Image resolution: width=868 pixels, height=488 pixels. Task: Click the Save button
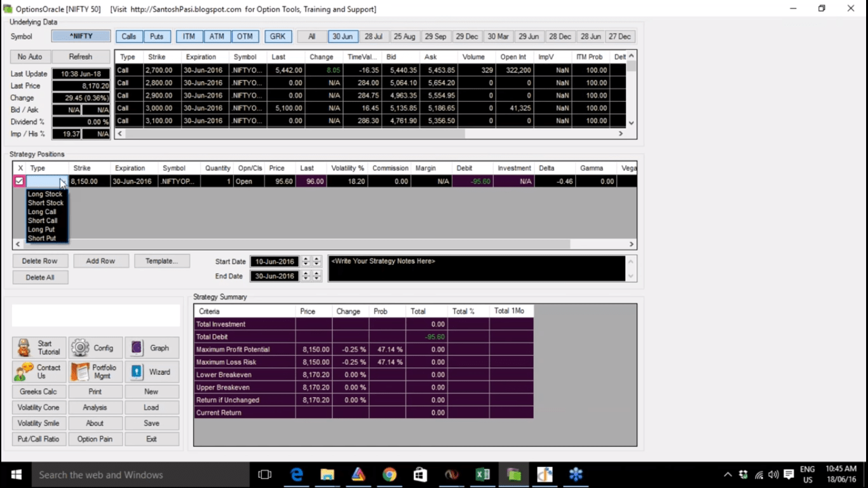point(152,423)
